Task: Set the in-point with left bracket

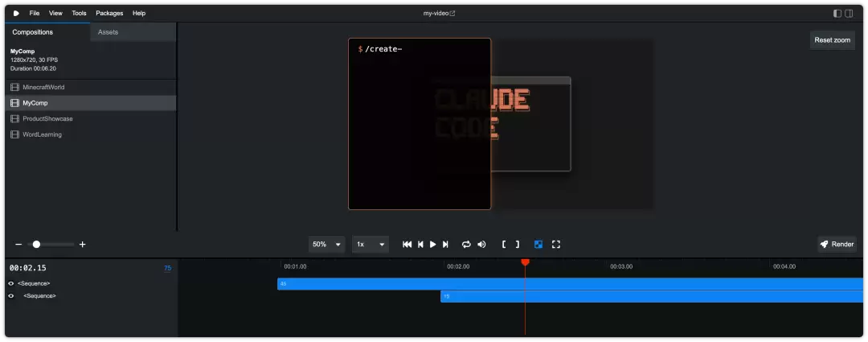Action: point(504,245)
